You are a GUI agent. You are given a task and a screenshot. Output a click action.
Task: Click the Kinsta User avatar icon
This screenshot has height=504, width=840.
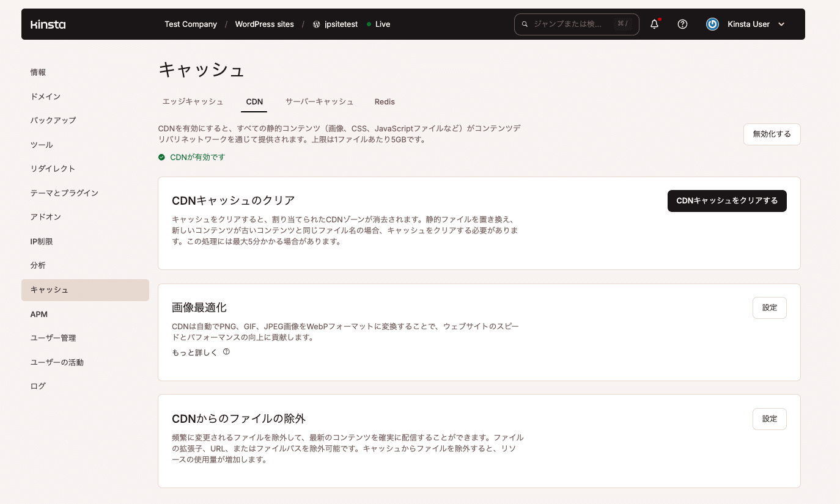712,24
